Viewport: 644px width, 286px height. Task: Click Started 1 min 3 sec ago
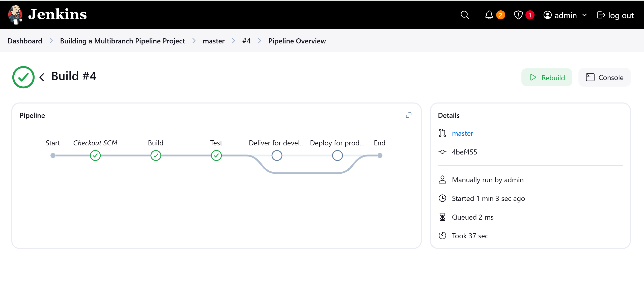[488, 198]
